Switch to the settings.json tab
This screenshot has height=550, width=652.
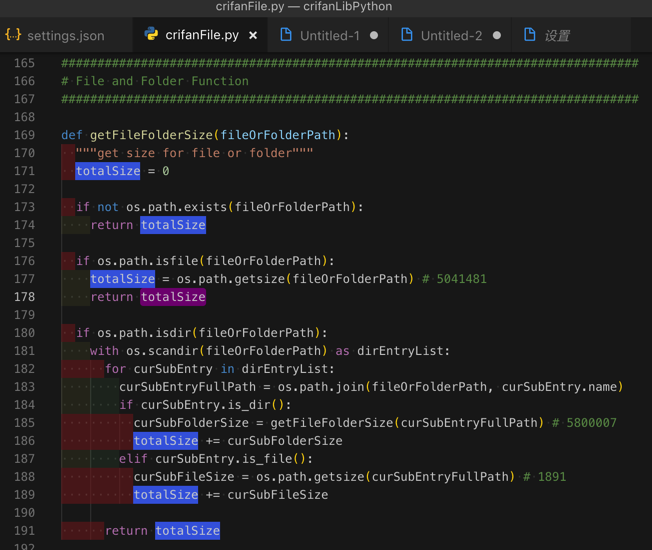point(65,36)
